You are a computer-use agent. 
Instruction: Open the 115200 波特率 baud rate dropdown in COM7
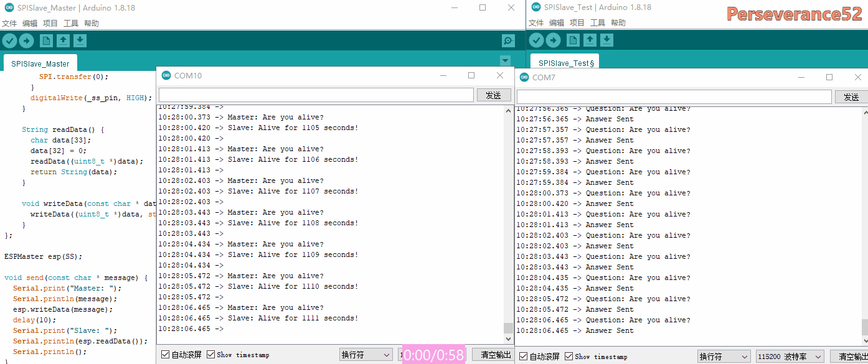[x=790, y=356]
